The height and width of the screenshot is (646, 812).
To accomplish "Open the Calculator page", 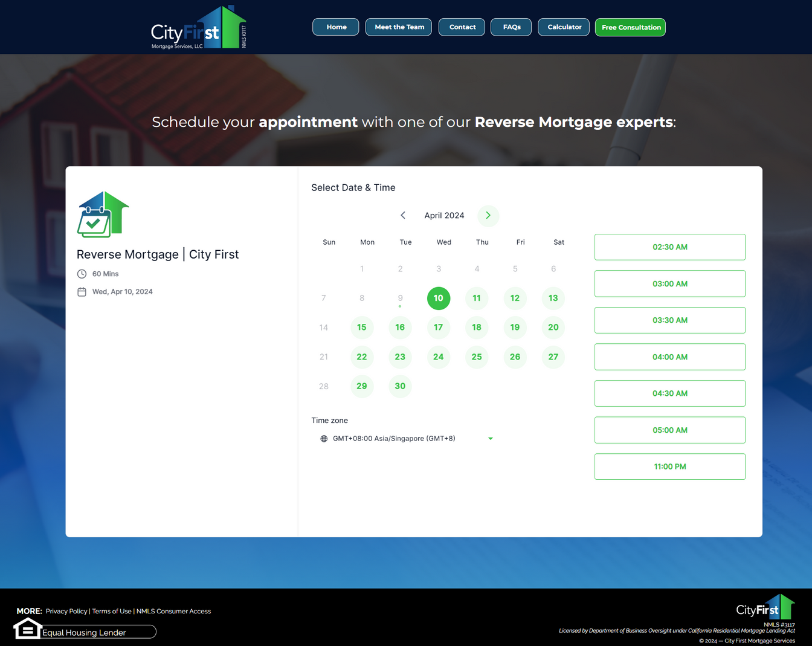I will 564,27.
